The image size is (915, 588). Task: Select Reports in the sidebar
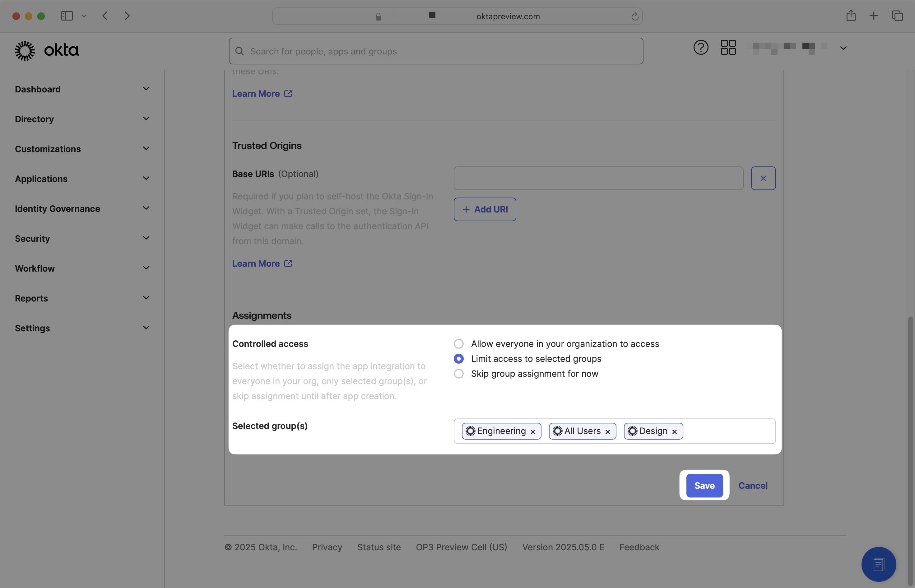click(x=31, y=298)
